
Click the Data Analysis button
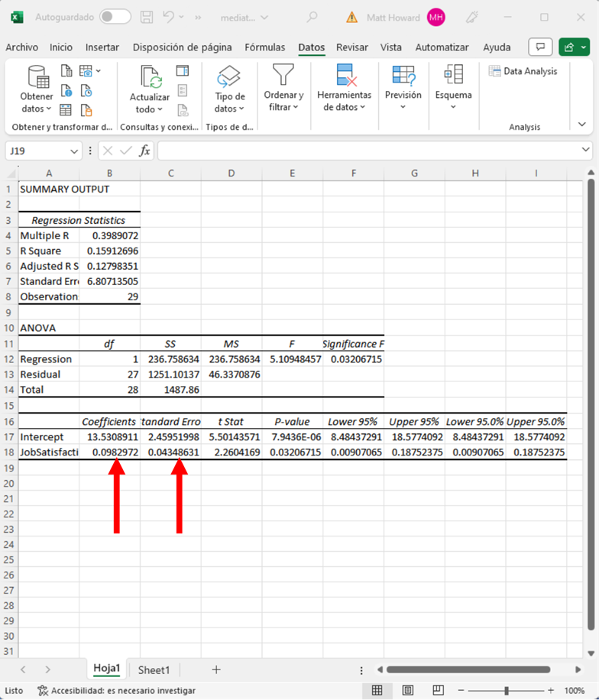point(523,71)
